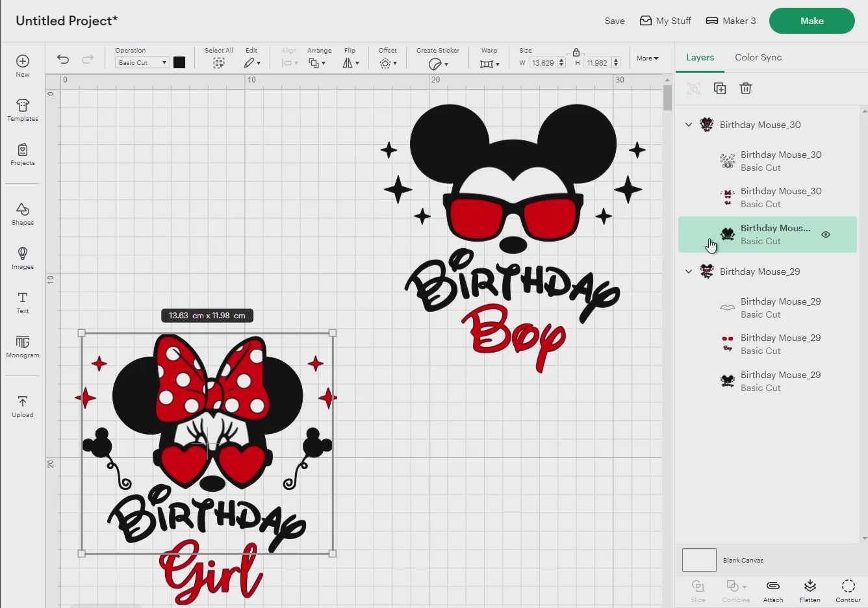Click the black operation color swatch
This screenshot has height=608, width=868.
click(179, 62)
